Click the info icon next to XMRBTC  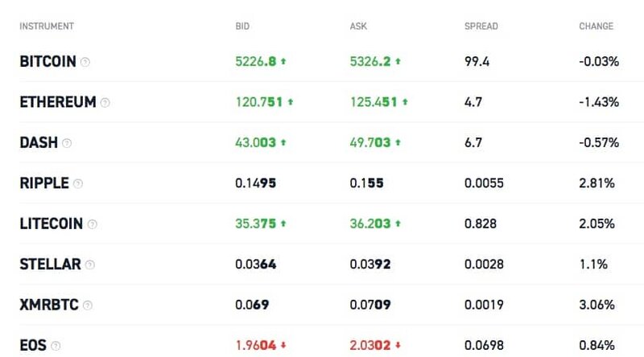click(87, 306)
